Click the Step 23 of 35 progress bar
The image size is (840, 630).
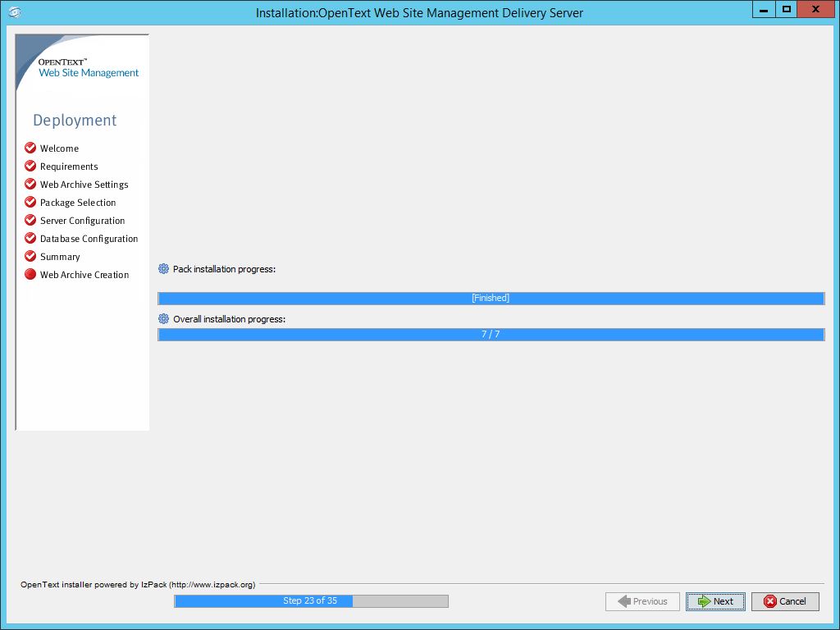[x=311, y=601]
